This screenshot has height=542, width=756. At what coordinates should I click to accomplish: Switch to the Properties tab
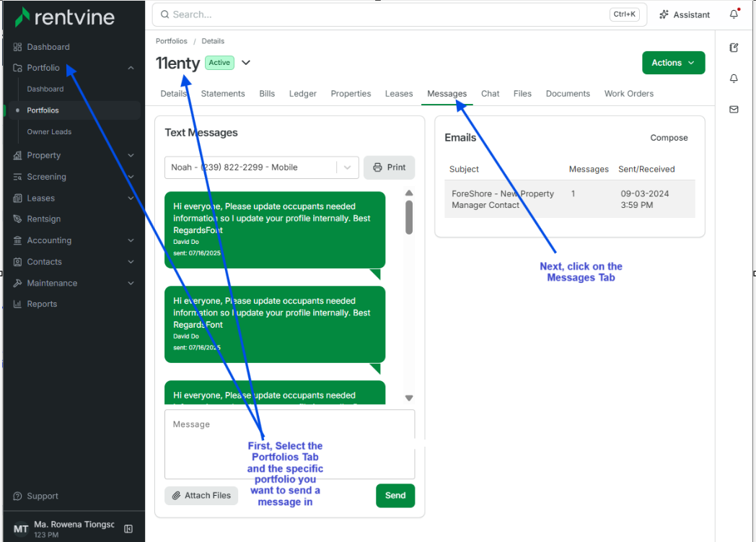(x=351, y=94)
